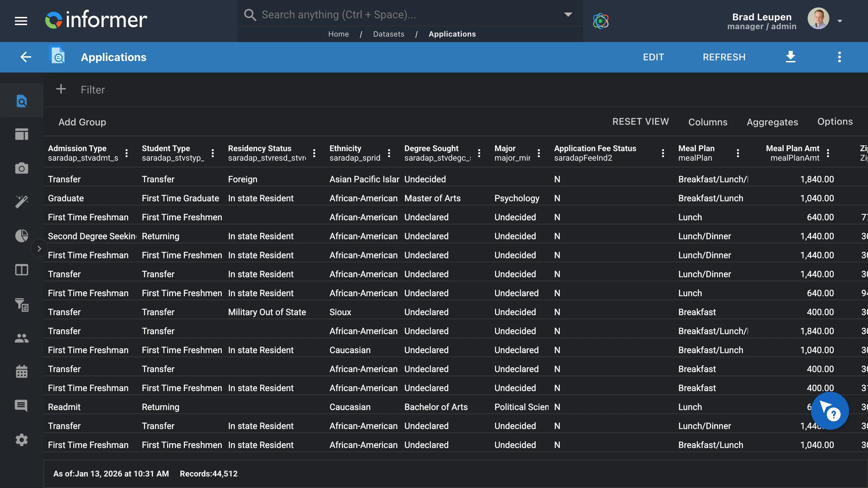Open the dashboards icon in the sidebar

[21, 134]
